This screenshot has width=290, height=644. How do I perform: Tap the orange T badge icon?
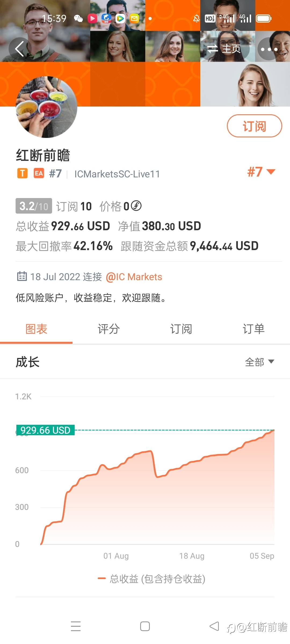pyautogui.click(x=23, y=174)
